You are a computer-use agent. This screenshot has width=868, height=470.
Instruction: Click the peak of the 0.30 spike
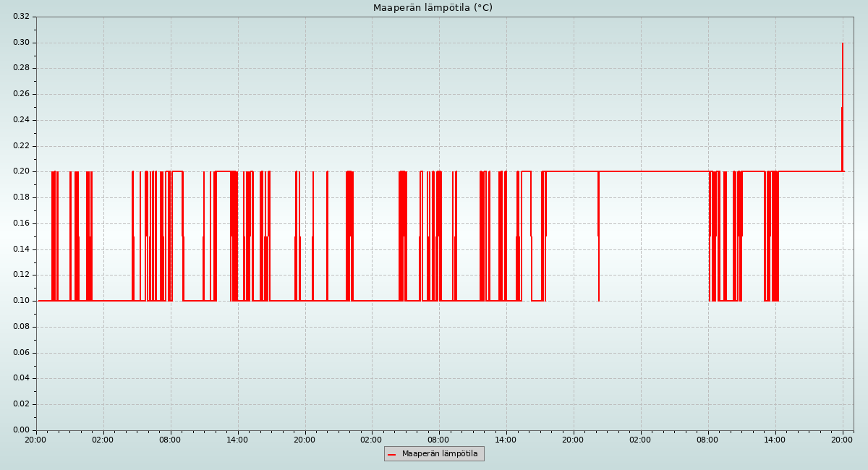coord(843,43)
